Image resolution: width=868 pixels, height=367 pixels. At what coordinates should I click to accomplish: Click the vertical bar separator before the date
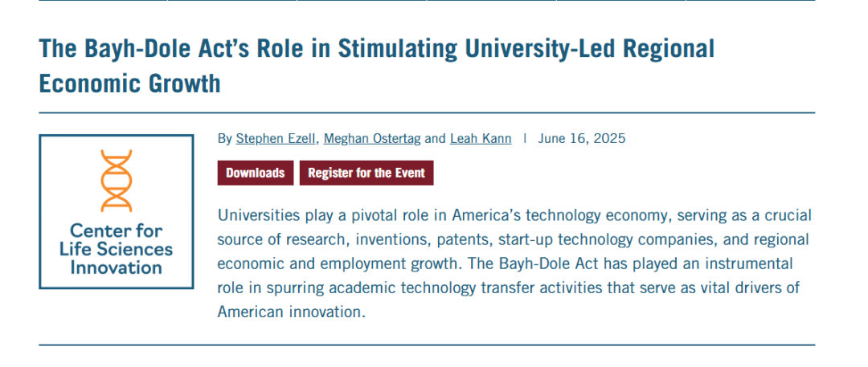coord(525,138)
